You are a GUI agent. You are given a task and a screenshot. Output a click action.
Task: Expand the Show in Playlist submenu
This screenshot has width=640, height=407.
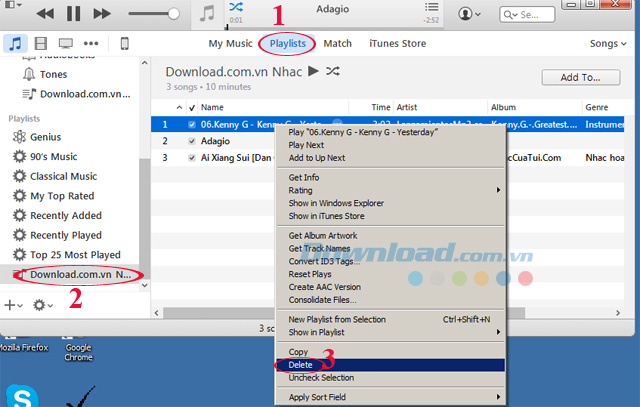click(x=390, y=332)
